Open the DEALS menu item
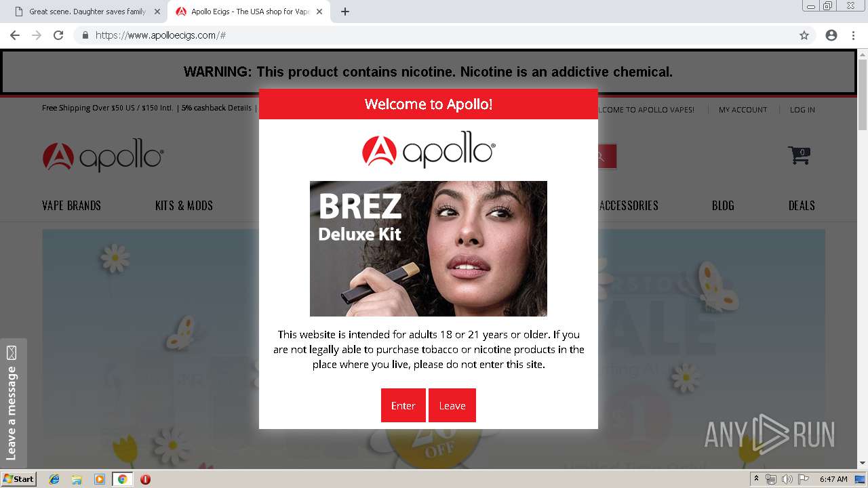 point(802,205)
